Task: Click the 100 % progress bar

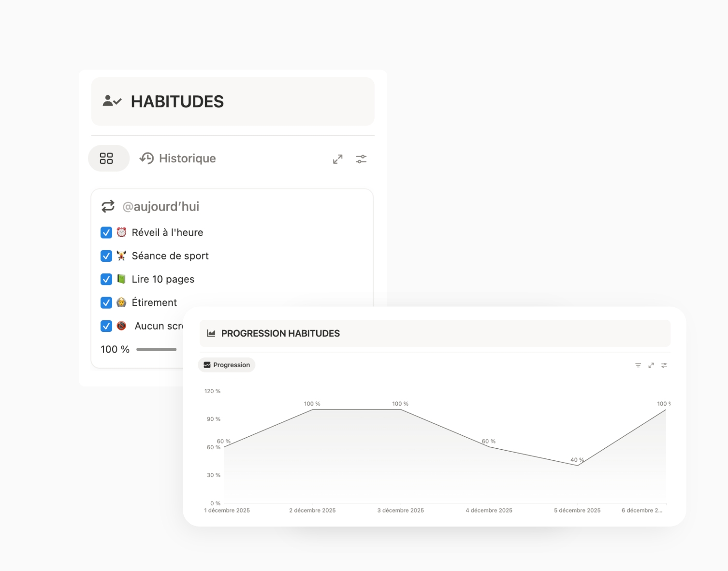Action: (x=156, y=349)
